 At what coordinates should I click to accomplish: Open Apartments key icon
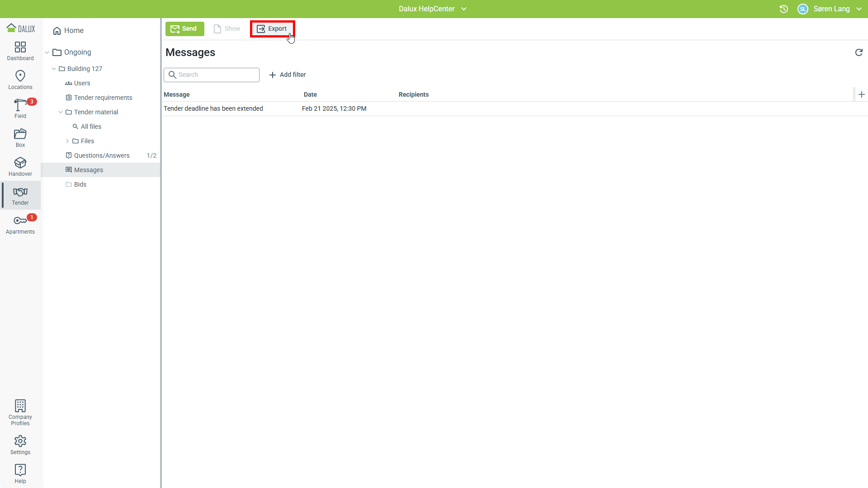[20, 221]
